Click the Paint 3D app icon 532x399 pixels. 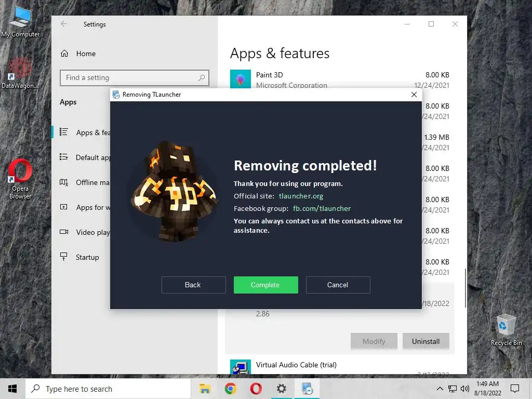click(240, 79)
